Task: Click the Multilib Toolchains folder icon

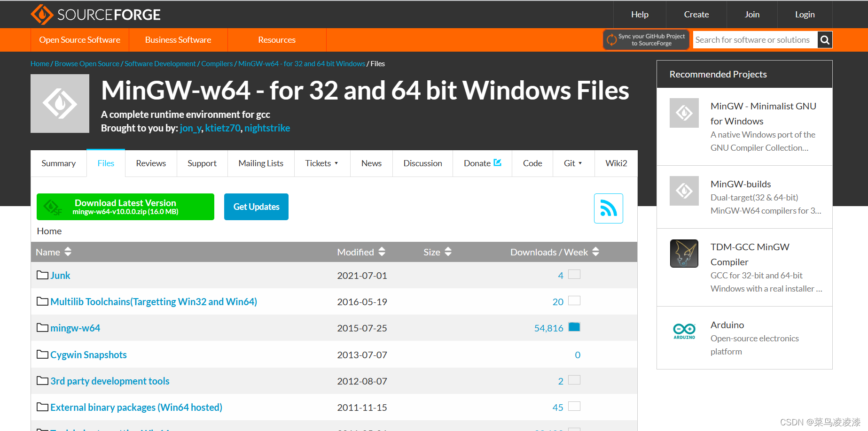Action: pos(43,301)
